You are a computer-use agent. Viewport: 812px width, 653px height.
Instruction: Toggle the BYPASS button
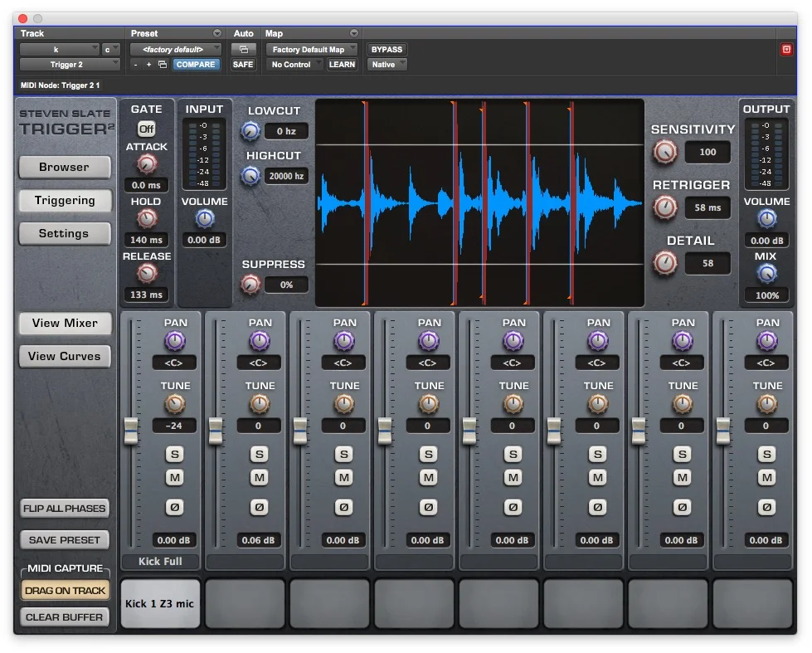387,49
